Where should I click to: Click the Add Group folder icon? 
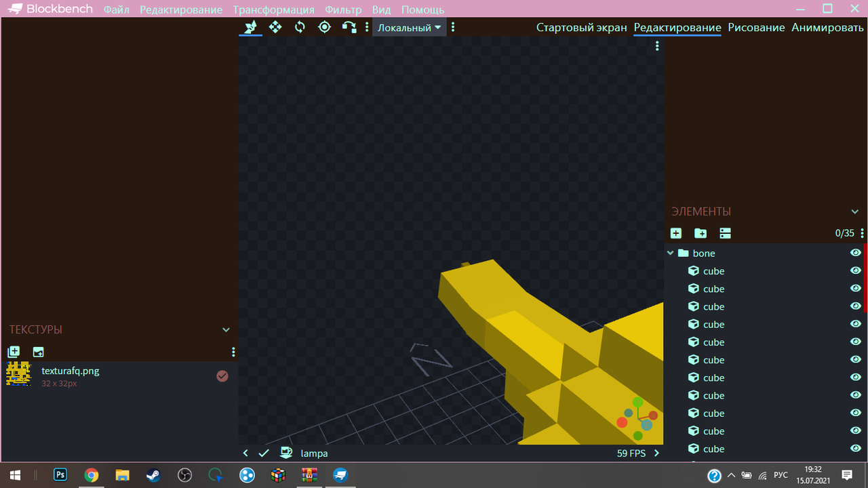pyautogui.click(x=701, y=233)
